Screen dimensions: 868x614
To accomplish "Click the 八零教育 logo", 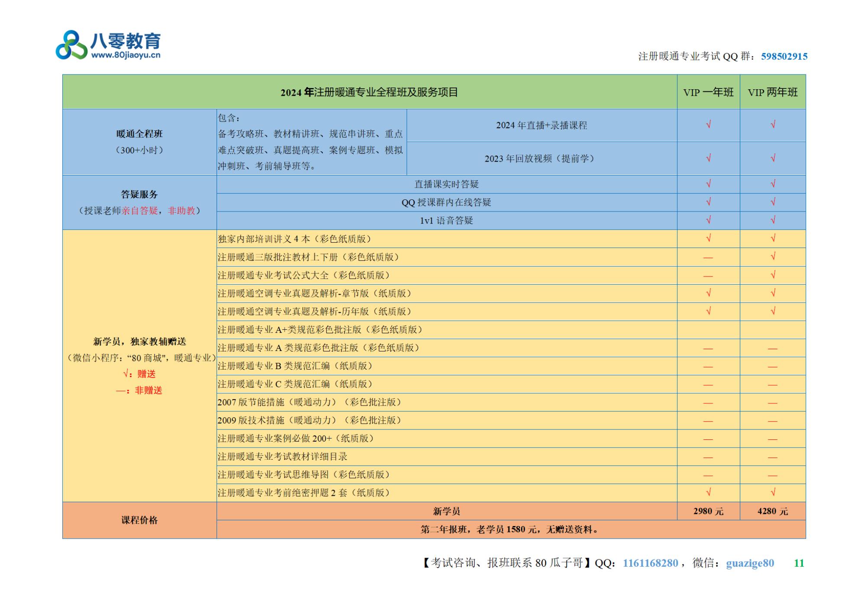I will 108,44.
